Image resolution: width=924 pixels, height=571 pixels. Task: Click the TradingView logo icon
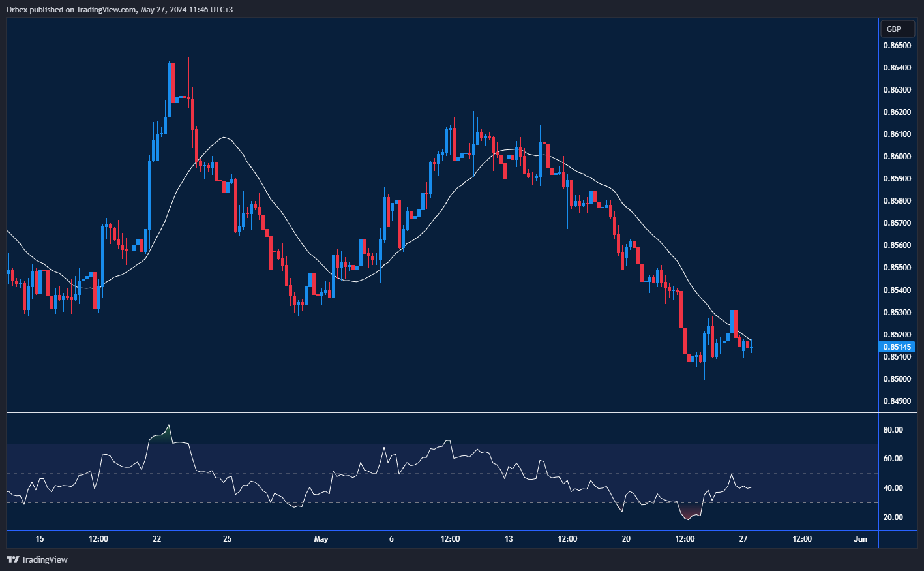(x=14, y=559)
